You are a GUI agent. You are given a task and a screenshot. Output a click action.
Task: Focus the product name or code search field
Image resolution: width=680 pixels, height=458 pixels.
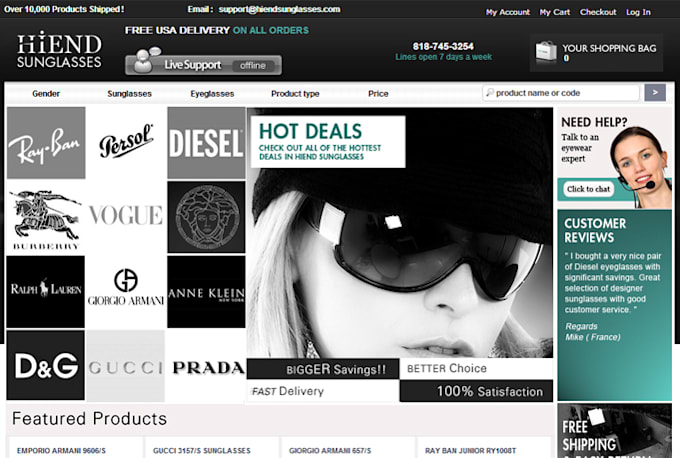pos(561,93)
